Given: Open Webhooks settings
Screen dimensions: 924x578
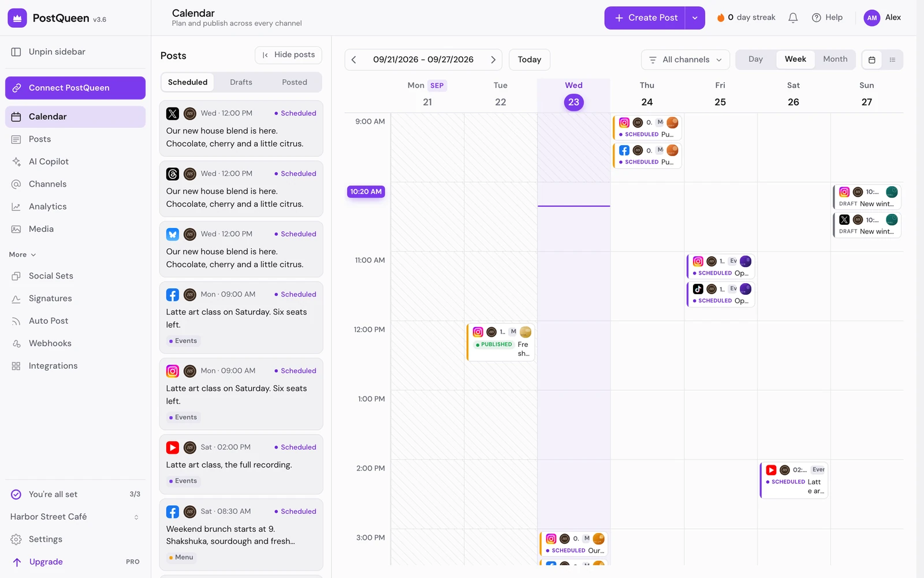Looking at the screenshot, I should [x=75, y=343].
